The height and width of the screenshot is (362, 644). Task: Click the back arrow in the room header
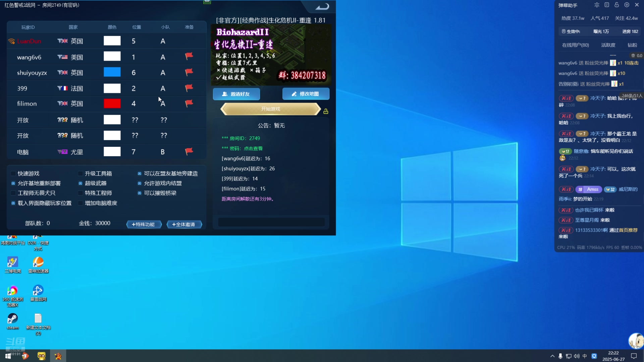[x=322, y=6]
